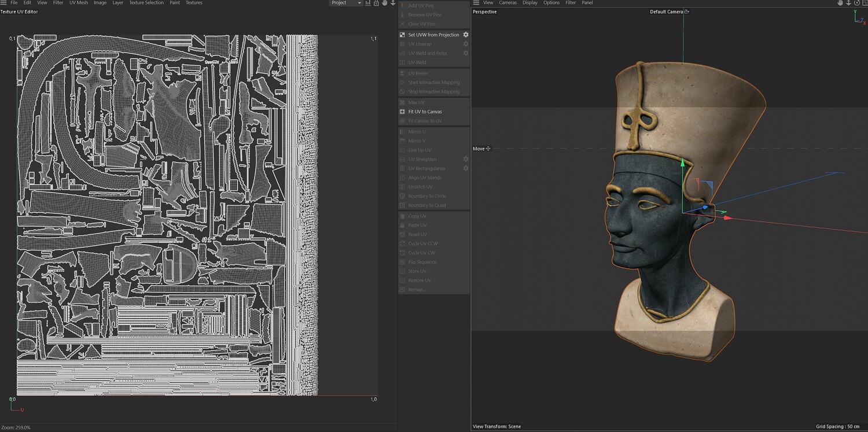Screen dimensions: 868x432
Task: Open the Cameras menu in viewport
Action: (507, 3)
